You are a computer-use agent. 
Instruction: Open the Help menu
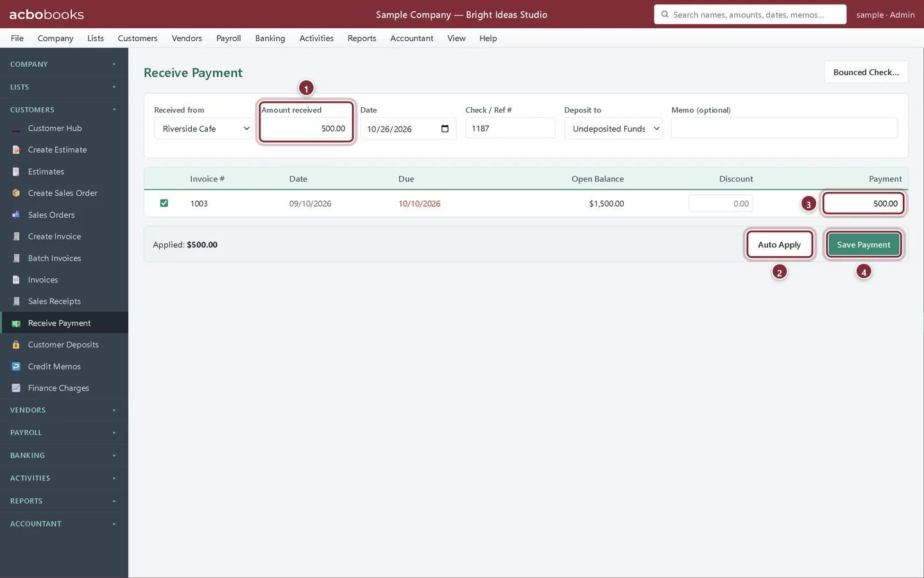488,38
